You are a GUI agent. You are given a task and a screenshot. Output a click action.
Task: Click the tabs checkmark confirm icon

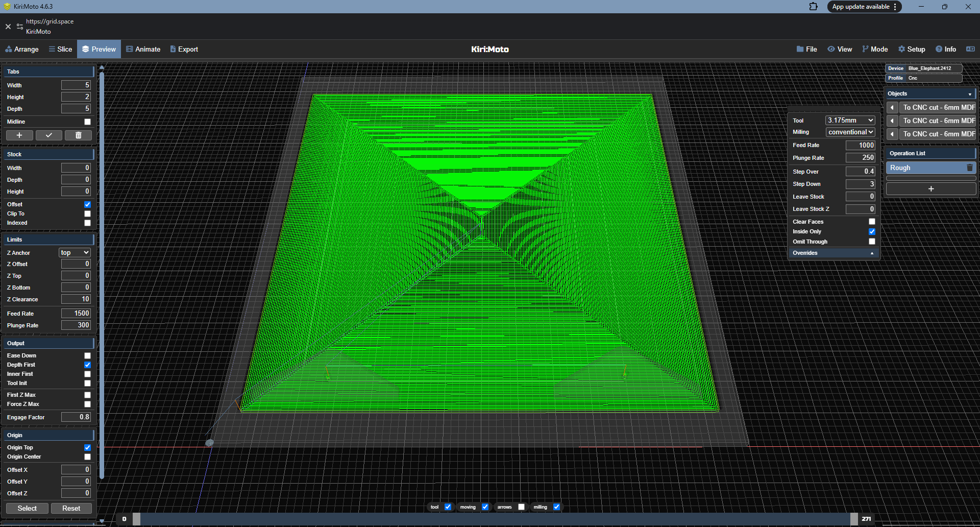pyautogui.click(x=49, y=135)
